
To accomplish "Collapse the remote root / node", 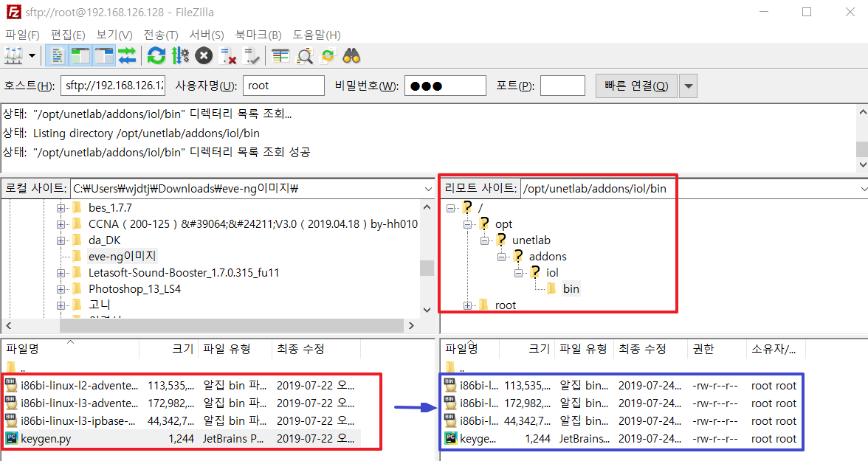I will click(x=450, y=208).
